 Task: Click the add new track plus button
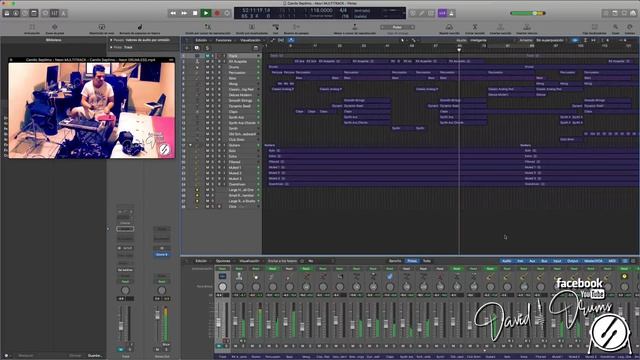tap(187, 48)
